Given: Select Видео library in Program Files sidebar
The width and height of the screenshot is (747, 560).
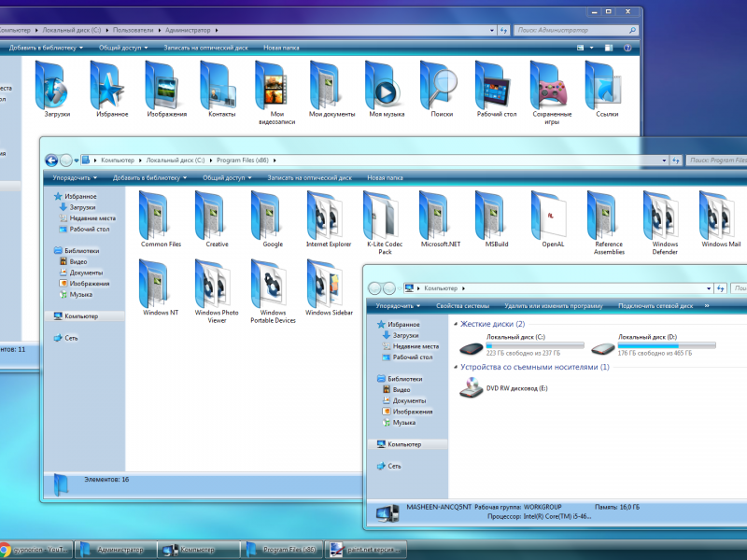Looking at the screenshot, I should point(73,261).
